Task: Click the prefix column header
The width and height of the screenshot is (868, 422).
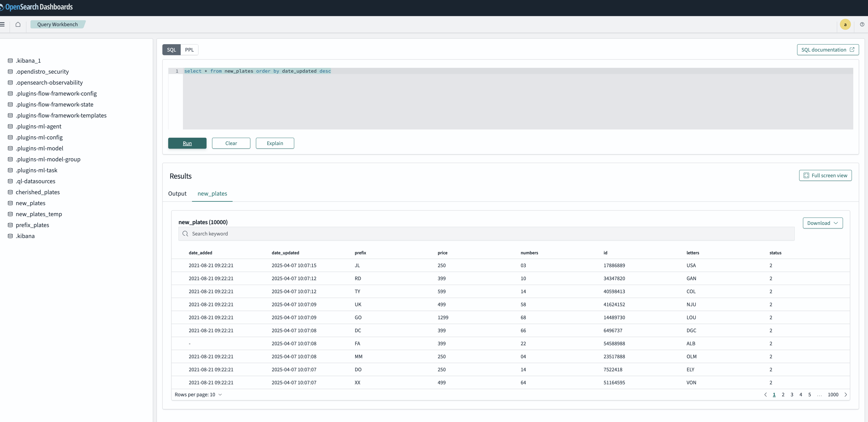Action: (x=360, y=253)
